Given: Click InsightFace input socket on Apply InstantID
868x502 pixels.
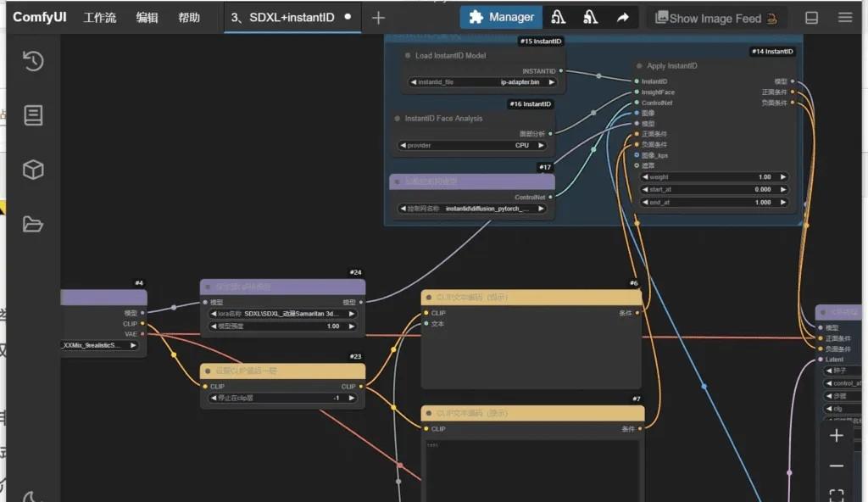Looking at the screenshot, I should 637,92.
